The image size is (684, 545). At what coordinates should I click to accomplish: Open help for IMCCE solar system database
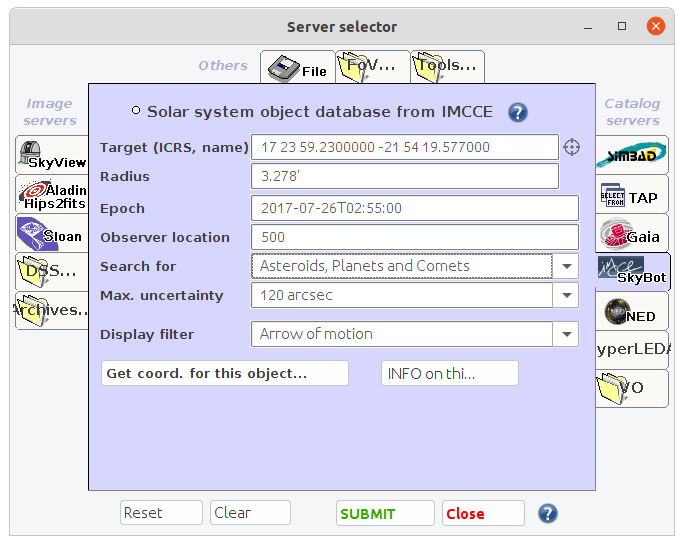[518, 113]
